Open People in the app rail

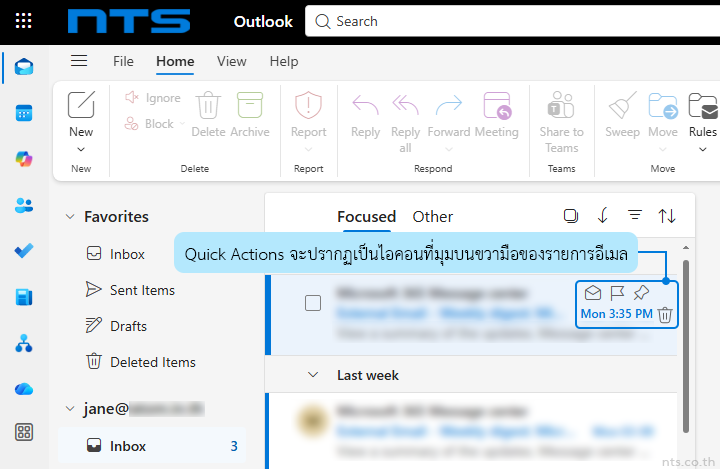pos(24,205)
